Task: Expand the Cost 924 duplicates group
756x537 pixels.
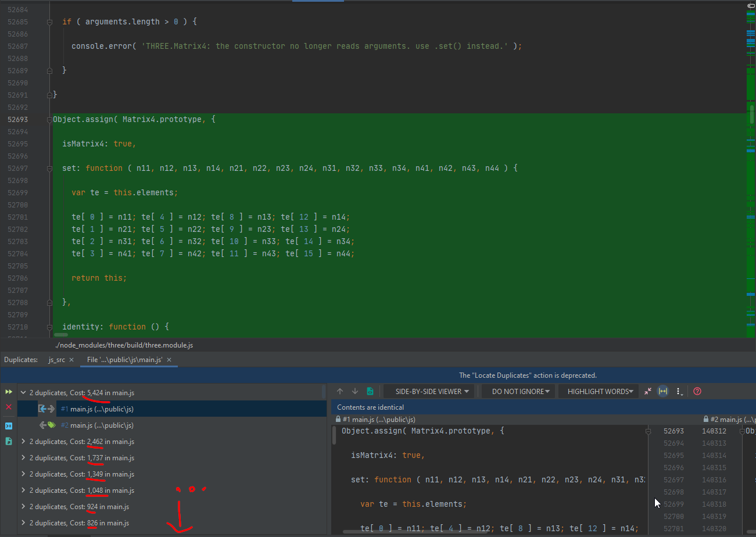Action: click(23, 507)
